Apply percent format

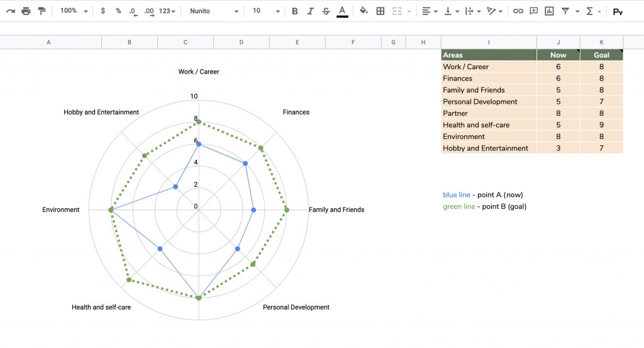118,11
